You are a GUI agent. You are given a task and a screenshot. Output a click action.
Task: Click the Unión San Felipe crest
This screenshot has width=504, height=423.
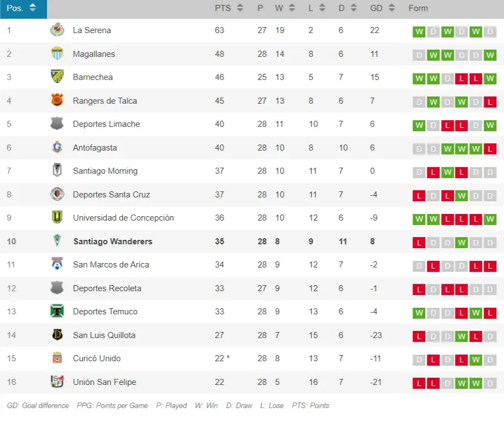57,382
